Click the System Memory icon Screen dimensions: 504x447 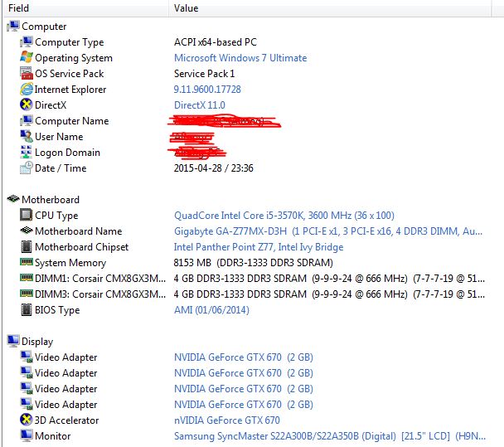coord(27,263)
